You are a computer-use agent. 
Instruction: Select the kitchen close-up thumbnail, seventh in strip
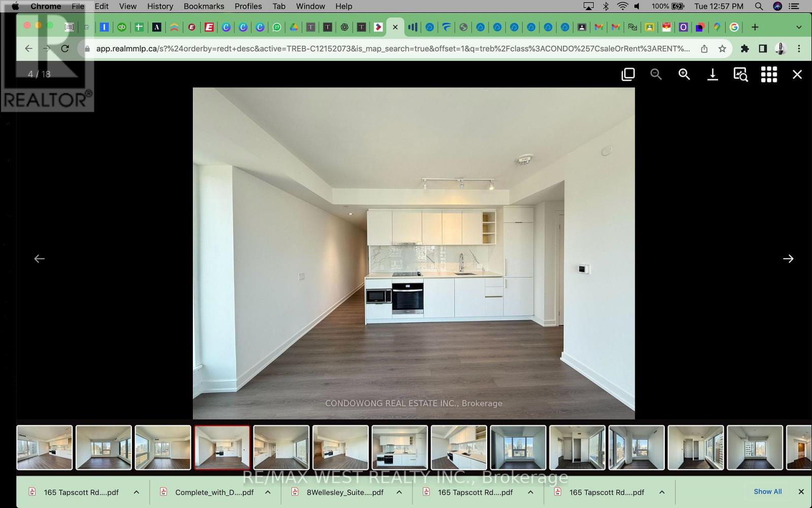(399, 448)
